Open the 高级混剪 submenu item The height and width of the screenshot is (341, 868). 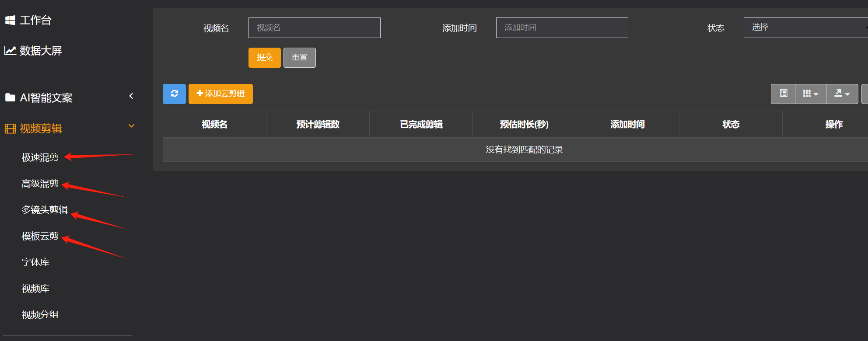pos(40,184)
